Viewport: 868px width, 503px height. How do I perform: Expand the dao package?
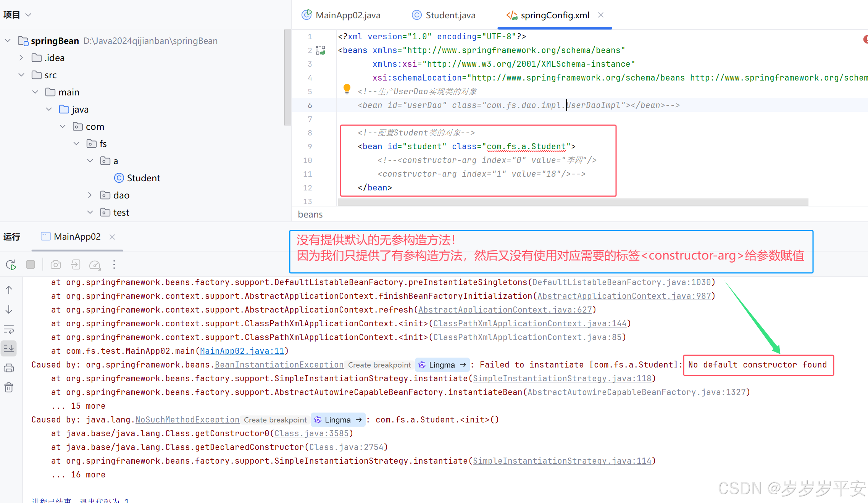click(90, 195)
